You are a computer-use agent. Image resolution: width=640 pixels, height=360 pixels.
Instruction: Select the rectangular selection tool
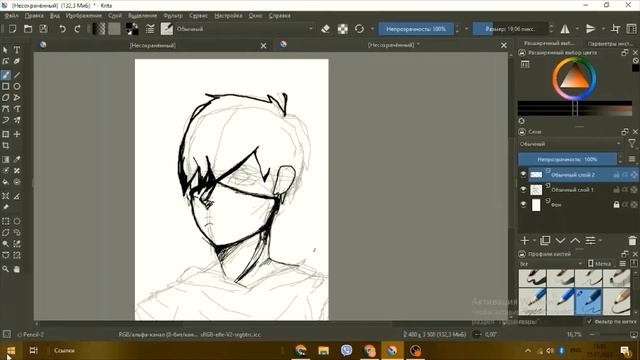(x=5, y=221)
